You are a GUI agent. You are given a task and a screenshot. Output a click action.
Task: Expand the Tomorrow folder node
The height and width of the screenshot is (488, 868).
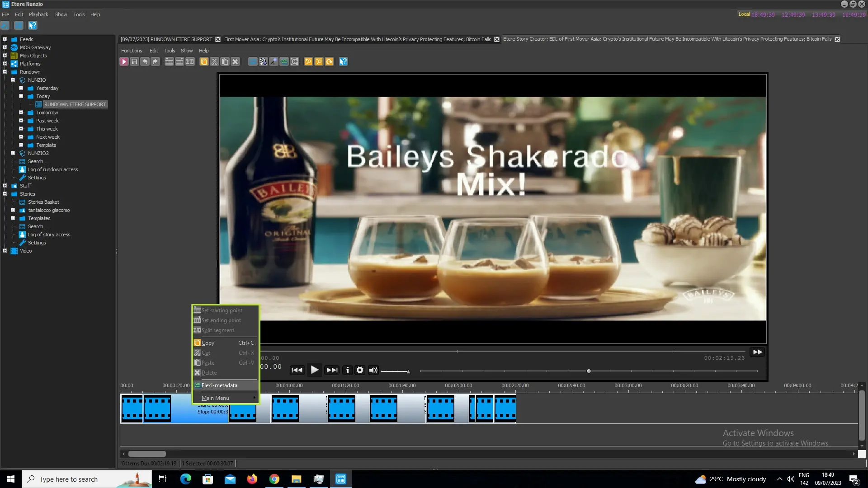(x=21, y=113)
